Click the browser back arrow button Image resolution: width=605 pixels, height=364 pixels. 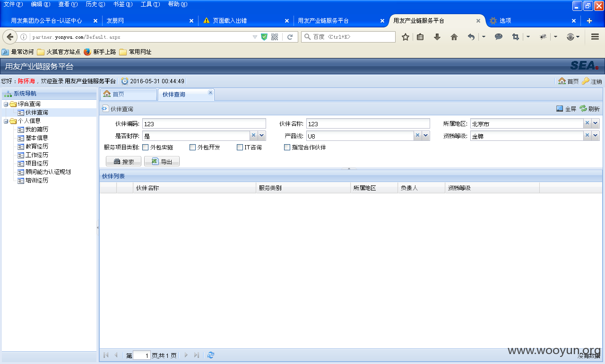pyautogui.click(x=10, y=37)
